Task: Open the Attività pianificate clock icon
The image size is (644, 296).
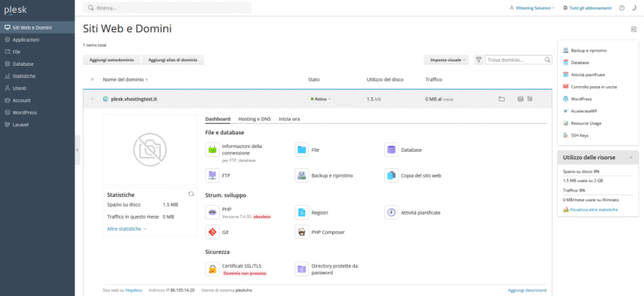Action: click(x=391, y=212)
